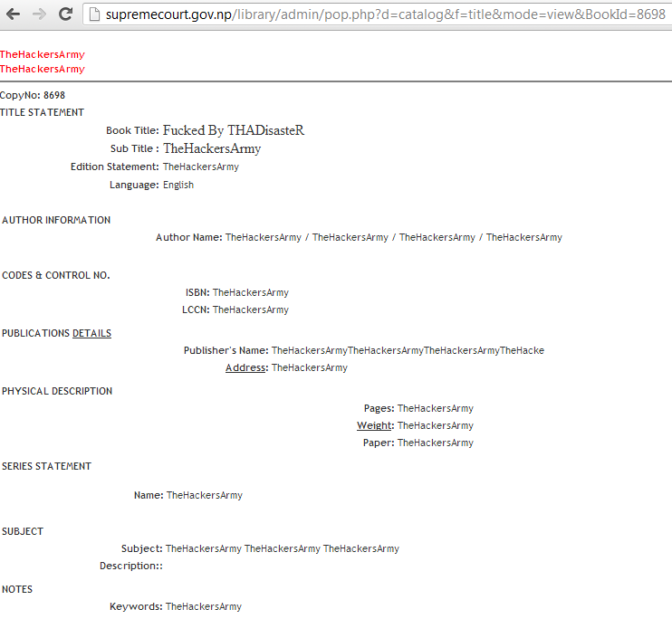Click the Weight value TheHackersArmy
Image resolution: width=672 pixels, height=619 pixels.
pyautogui.click(x=436, y=426)
